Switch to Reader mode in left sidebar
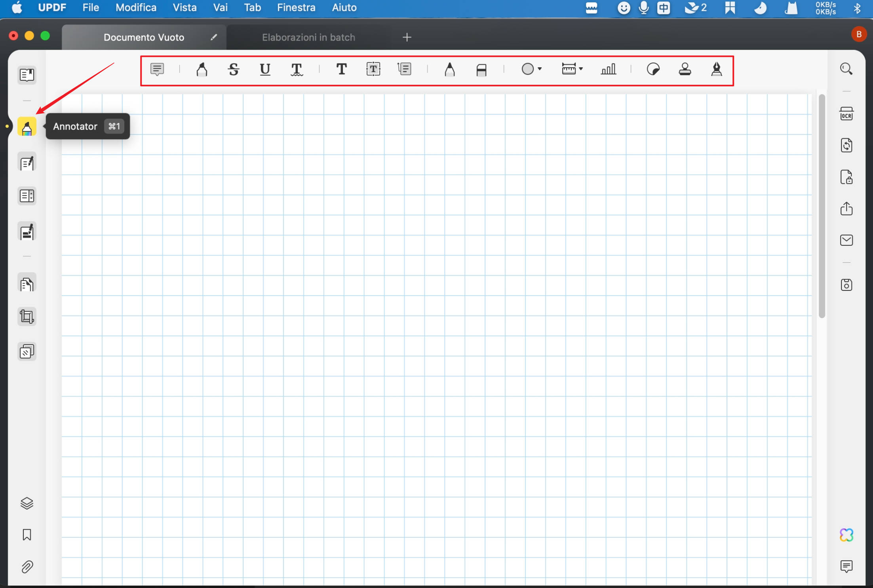 click(x=27, y=75)
